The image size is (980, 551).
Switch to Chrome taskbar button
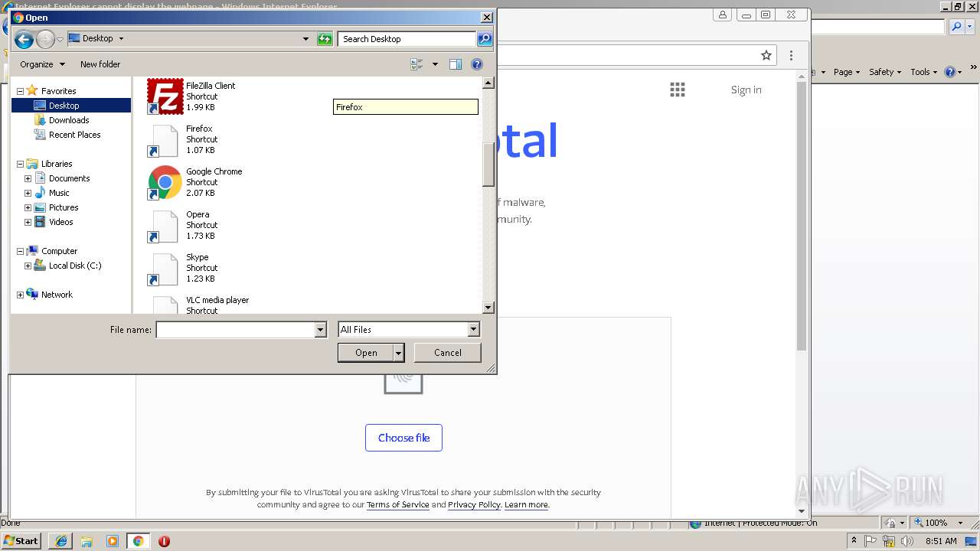(x=139, y=541)
